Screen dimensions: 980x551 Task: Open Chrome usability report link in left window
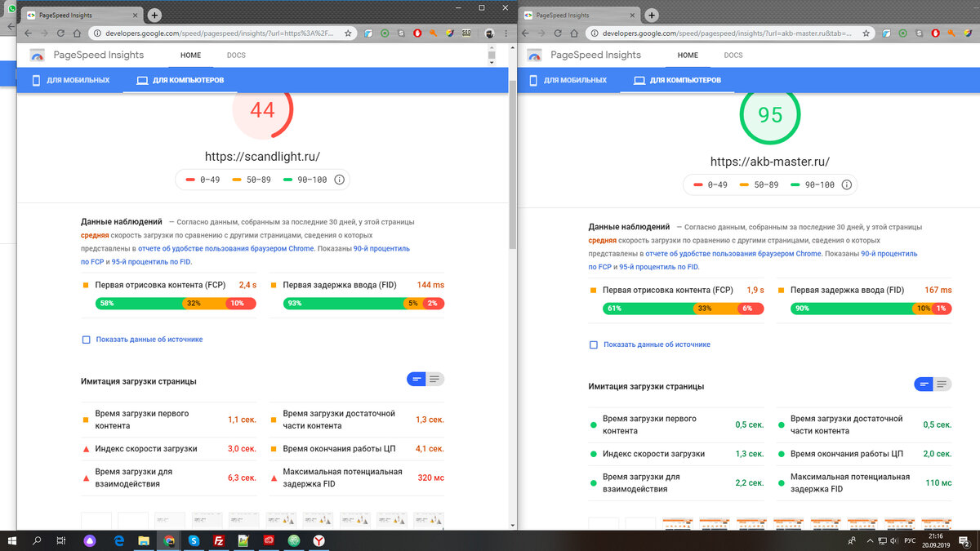point(225,248)
